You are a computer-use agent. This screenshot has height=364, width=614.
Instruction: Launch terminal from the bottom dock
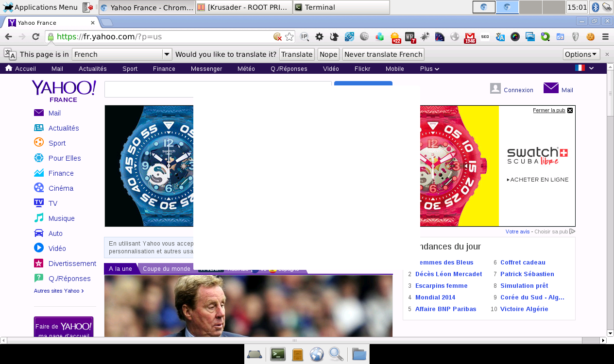point(278,354)
